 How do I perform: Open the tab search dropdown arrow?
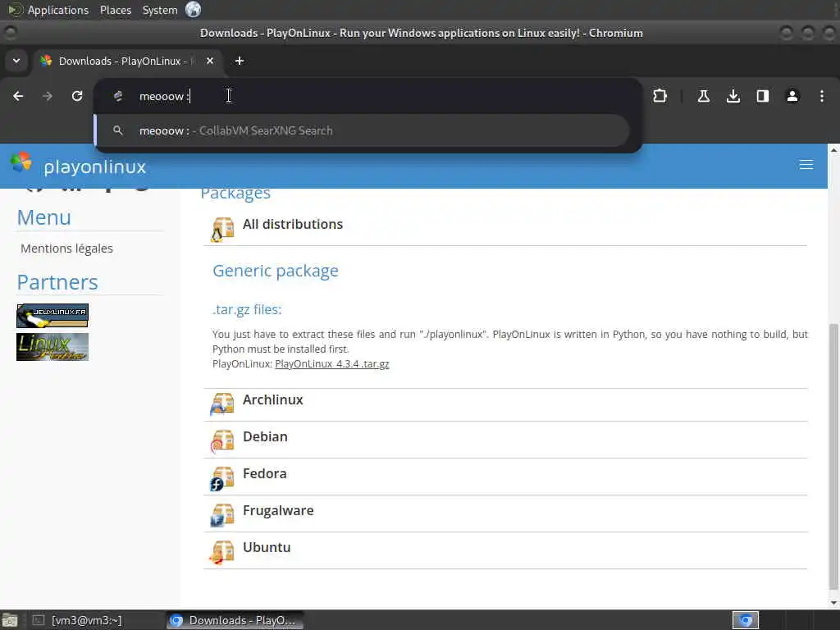[x=16, y=61]
